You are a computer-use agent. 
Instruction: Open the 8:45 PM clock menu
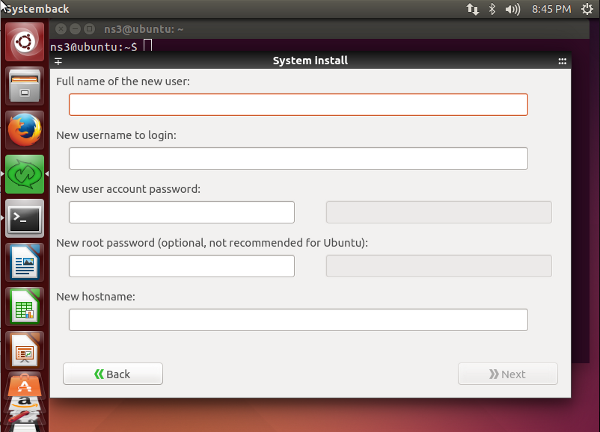(551, 9)
